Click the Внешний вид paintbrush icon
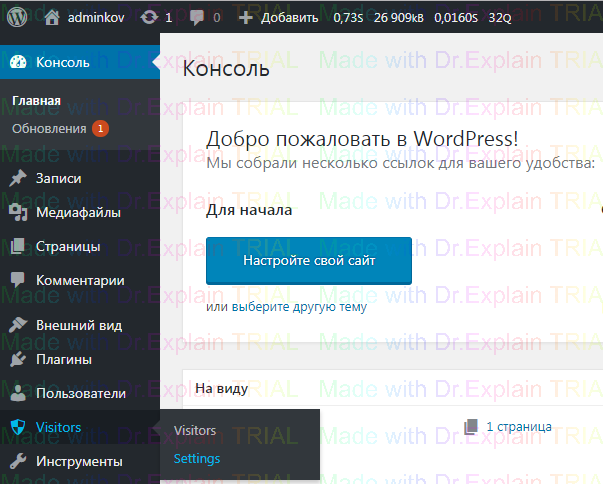 pyautogui.click(x=18, y=325)
